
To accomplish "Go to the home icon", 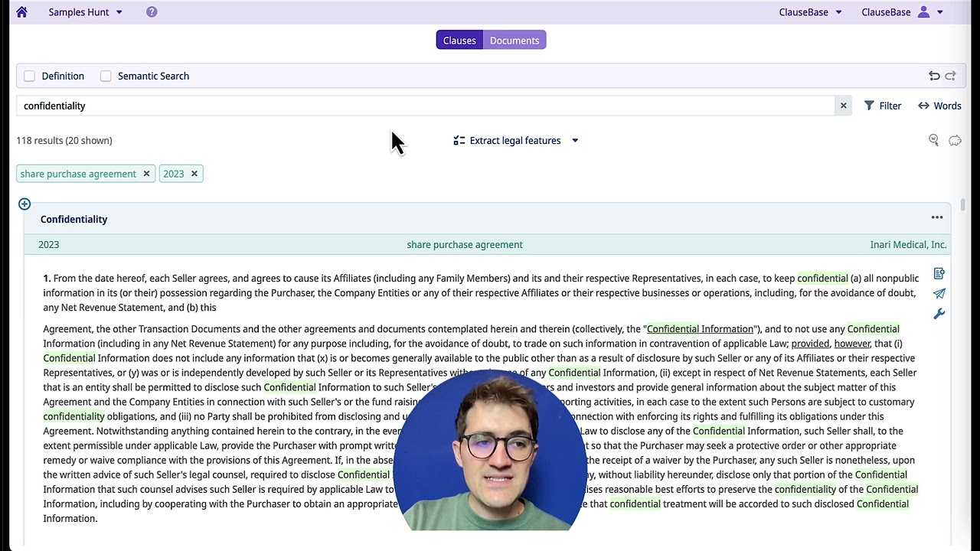I will [21, 12].
